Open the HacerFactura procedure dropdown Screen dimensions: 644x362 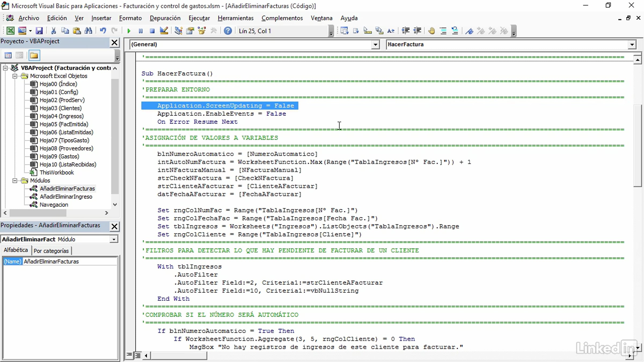click(632, 44)
